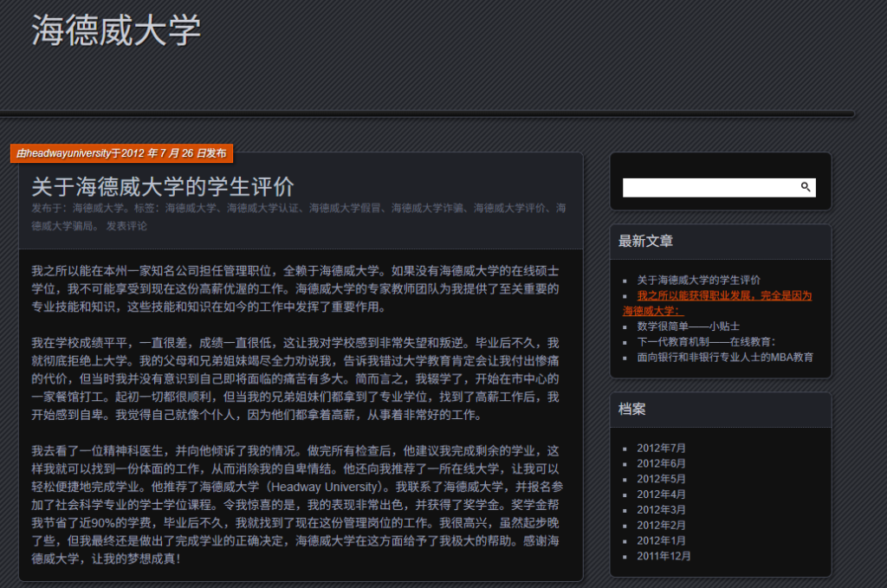This screenshot has height=588, width=887.
Task: Open the MBA教育 recent post link
Action: [x=725, y=357]
